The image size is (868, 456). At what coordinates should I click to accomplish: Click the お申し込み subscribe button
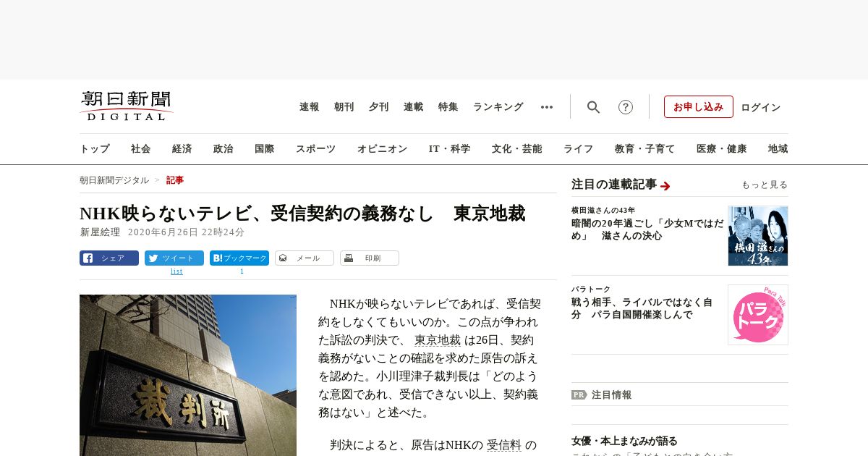coord(699,106)
